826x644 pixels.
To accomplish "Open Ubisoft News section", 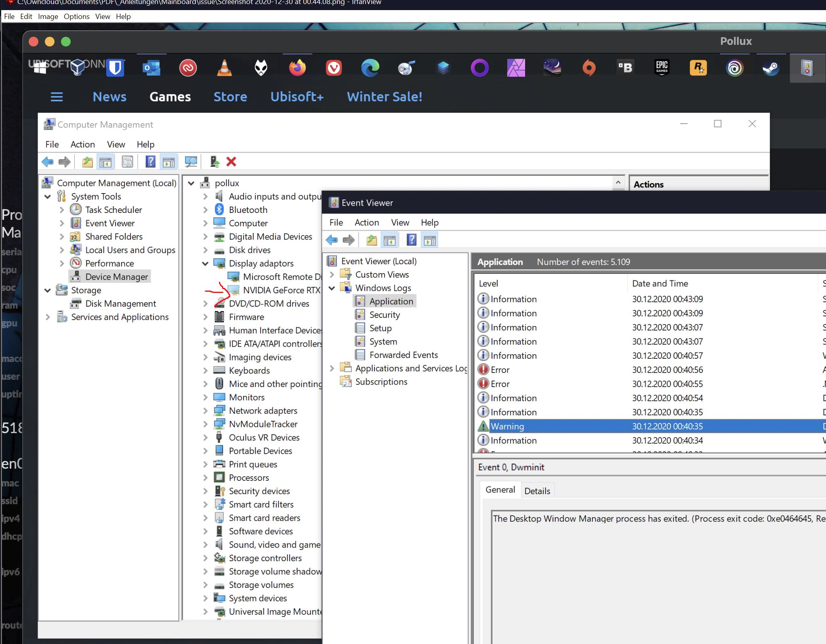I will [x=109, y=97].
